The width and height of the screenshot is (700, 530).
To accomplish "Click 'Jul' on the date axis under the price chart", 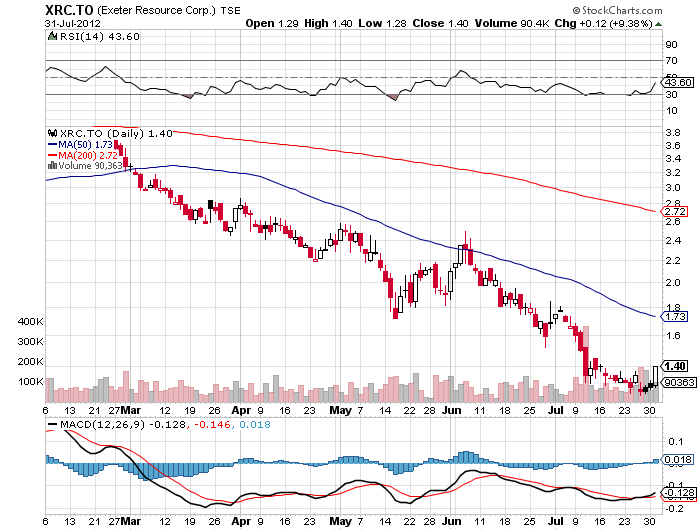I will tap(555, 410).
